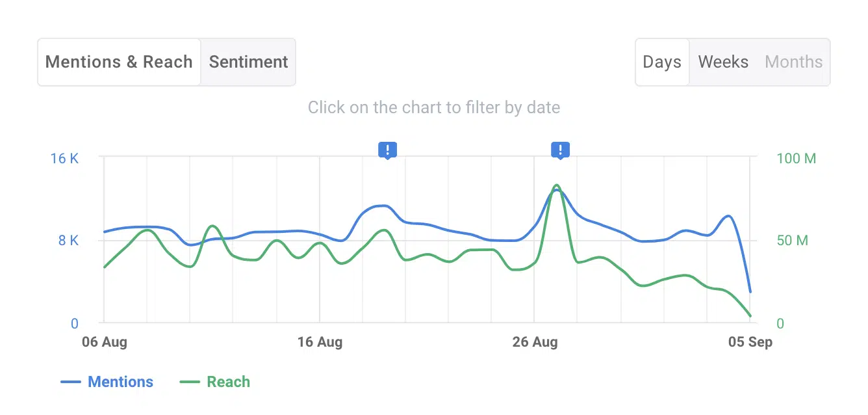Screen dimensions: 868x415
Task: Switch chart grouping to Weeks
Action: point(723,62)
